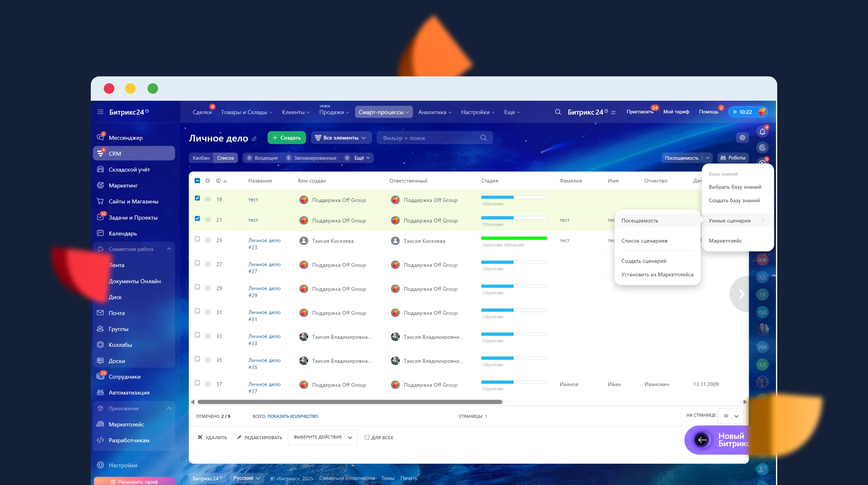Open the list settings gear icon
The width and height of the screenshot is (868, 485).
(742, 138)
